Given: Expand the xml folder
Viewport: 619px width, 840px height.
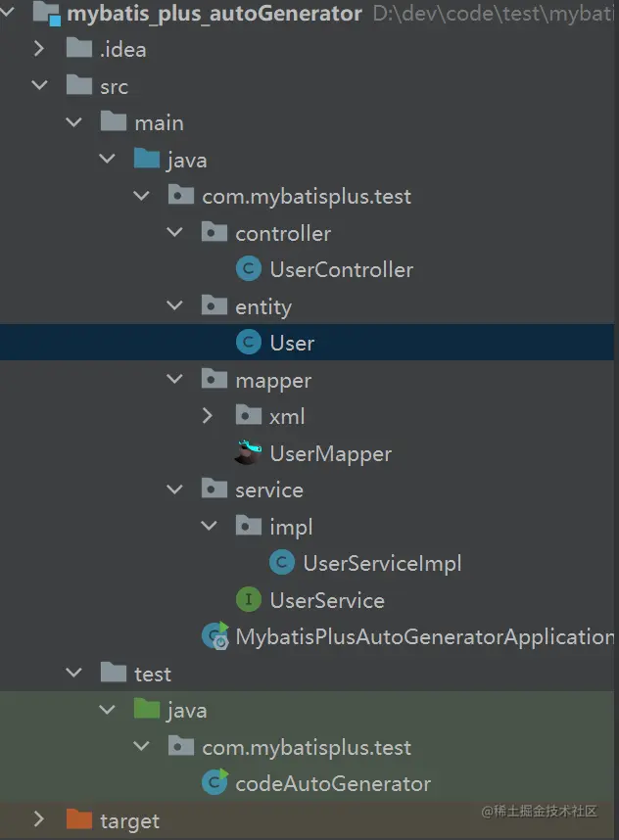Looking at the screenshot, I should pos(208,416).
